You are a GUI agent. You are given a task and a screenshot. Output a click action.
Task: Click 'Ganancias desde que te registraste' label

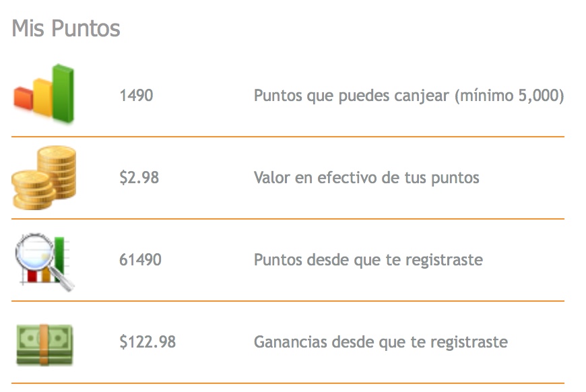point(381,342)
